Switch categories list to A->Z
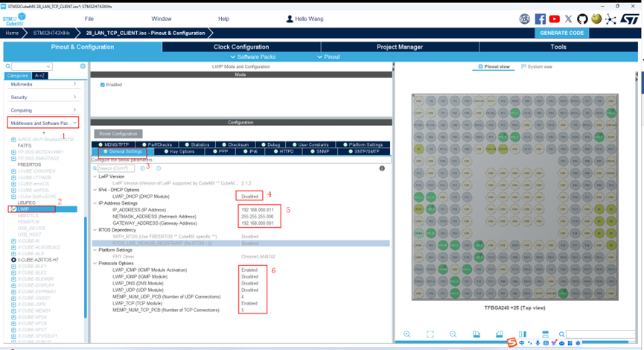The height and width of the screenshot is (350, 644). 40,76
